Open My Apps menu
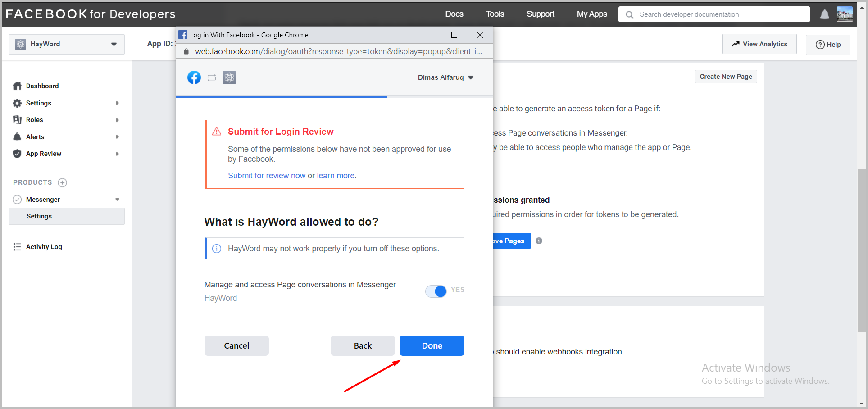The height and width of the screenshot is (409, 868). 592,14
